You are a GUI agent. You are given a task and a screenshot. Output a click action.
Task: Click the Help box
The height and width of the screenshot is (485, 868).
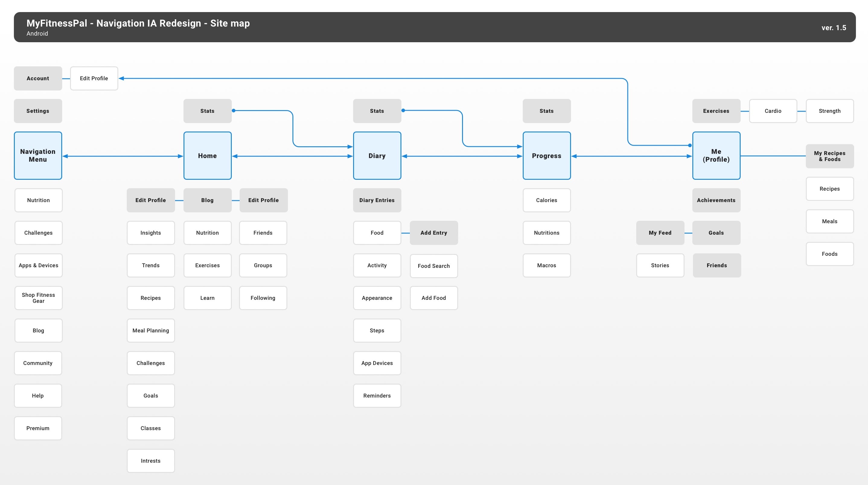pyautogui.click(x=38, y=396)
